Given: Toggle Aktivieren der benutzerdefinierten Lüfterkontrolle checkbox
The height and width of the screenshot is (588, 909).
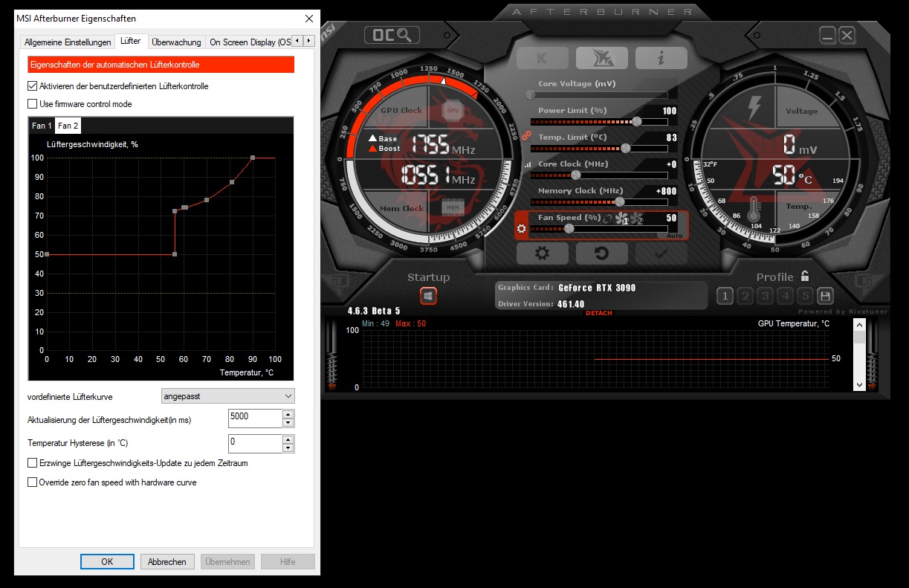Looking at the screenshot, I should [x=32, y=86].
